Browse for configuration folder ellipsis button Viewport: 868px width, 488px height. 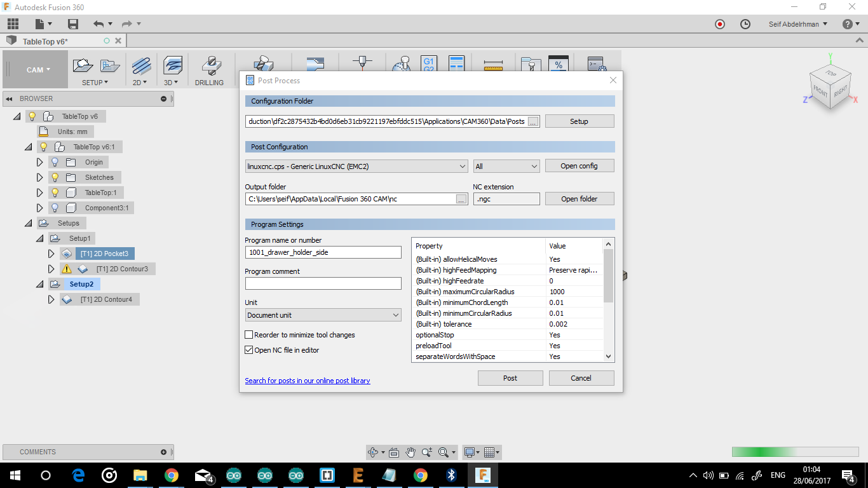pos(533,121)
